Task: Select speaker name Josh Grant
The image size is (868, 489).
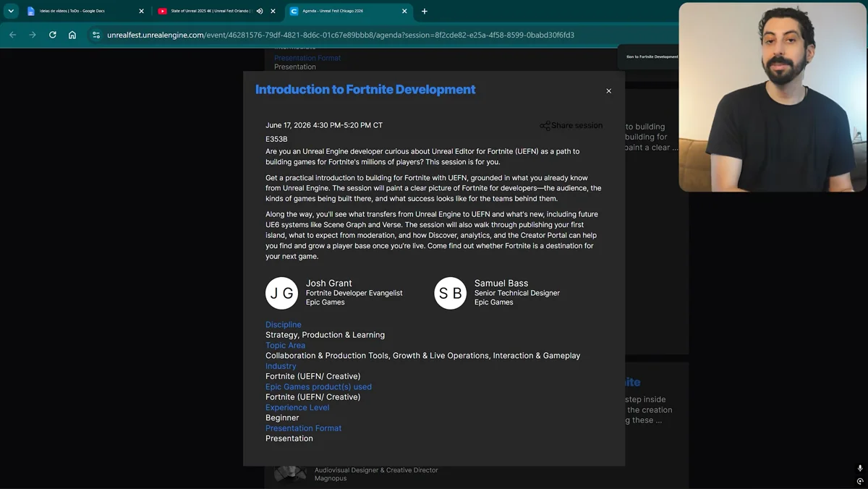Action: tap(329, 284)
